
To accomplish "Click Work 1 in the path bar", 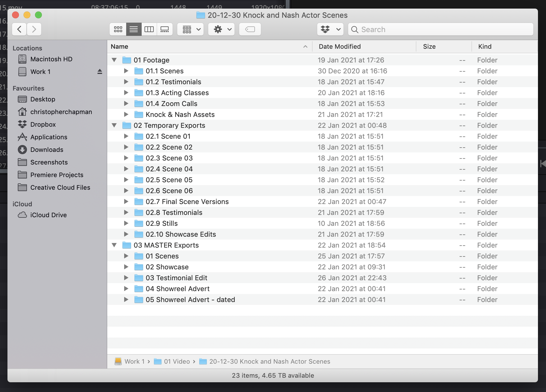I will 130,362.
